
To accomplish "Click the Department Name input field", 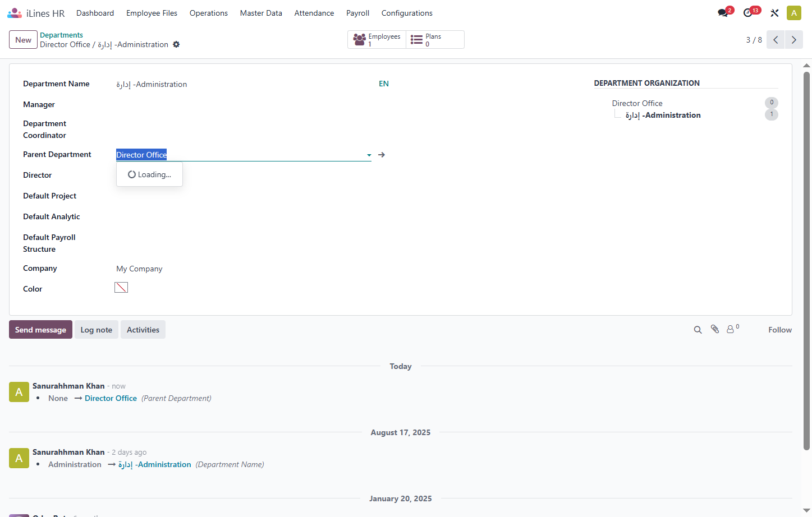I will (x=244, y=84).
